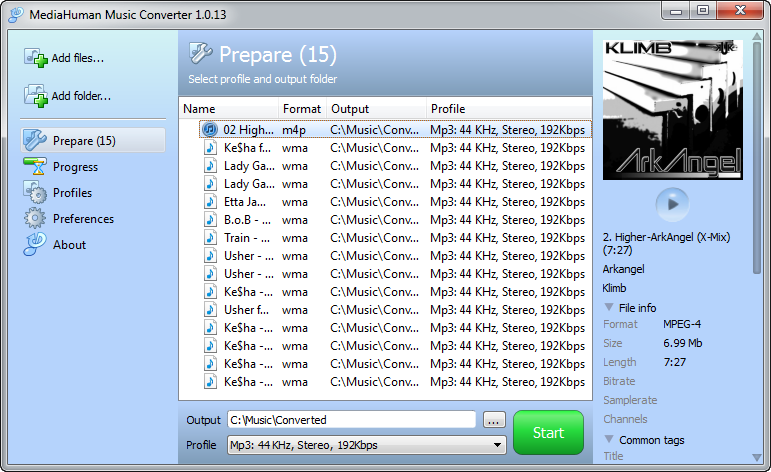The height and width of the screenshot is (472, 771).
Task: Click the note icon of B.o.B row
Action: click(210, 220)
